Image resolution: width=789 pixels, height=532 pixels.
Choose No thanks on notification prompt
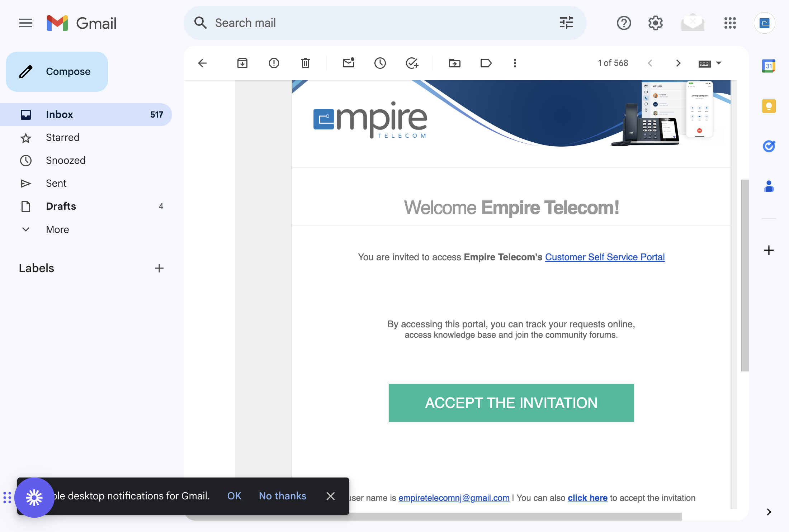(283, 496)
